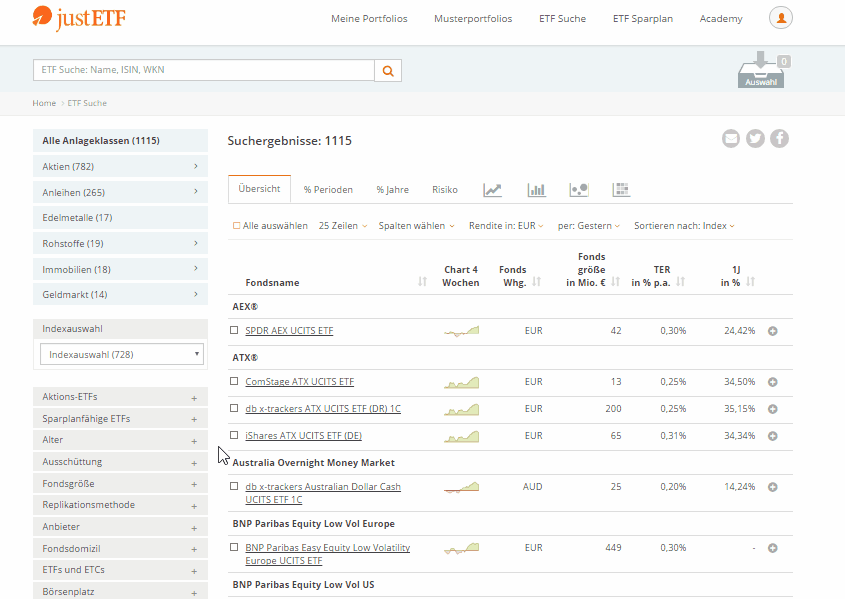
Task: Open ETF Sparplan in top navigation
Action: click(x=643, y=19)
